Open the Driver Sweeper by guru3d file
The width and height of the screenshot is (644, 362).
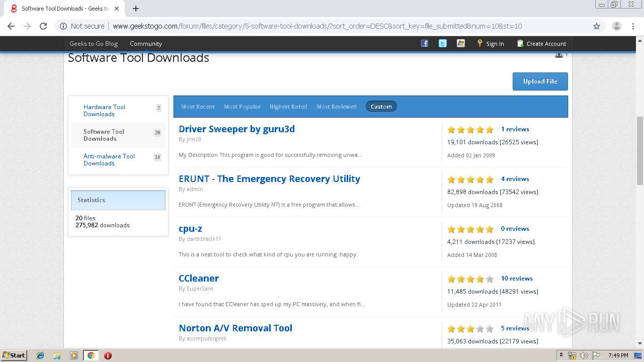click(236, 129)
